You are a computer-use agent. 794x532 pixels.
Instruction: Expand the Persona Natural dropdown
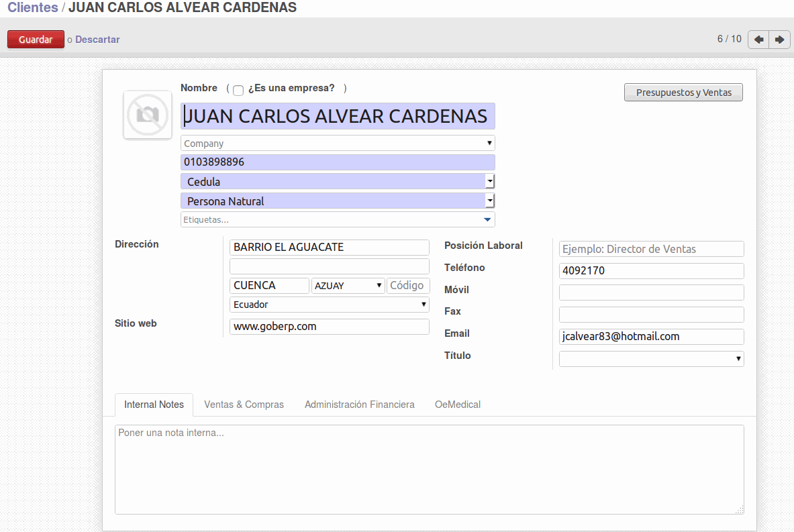pos(490,201)
